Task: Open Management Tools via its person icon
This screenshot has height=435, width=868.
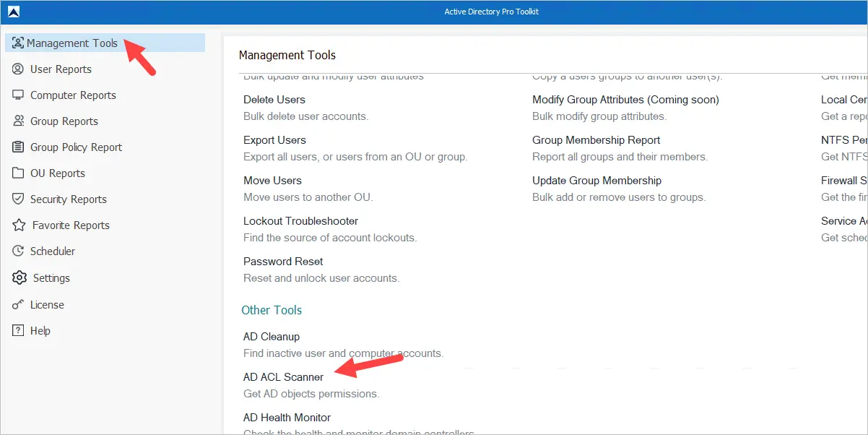Action: click(x=18, y=43)
